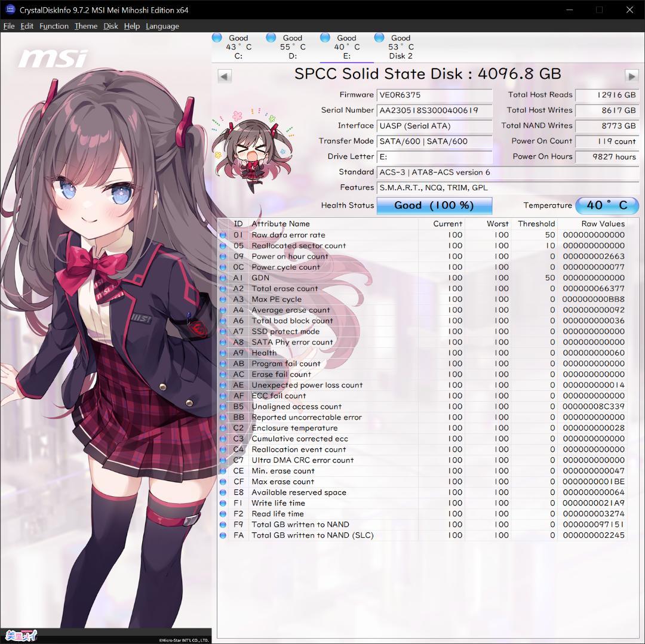Screen dimensions: 645x644
Task: Click the next disk arrow
Action: pyautogui.click(x=632, y=75)
